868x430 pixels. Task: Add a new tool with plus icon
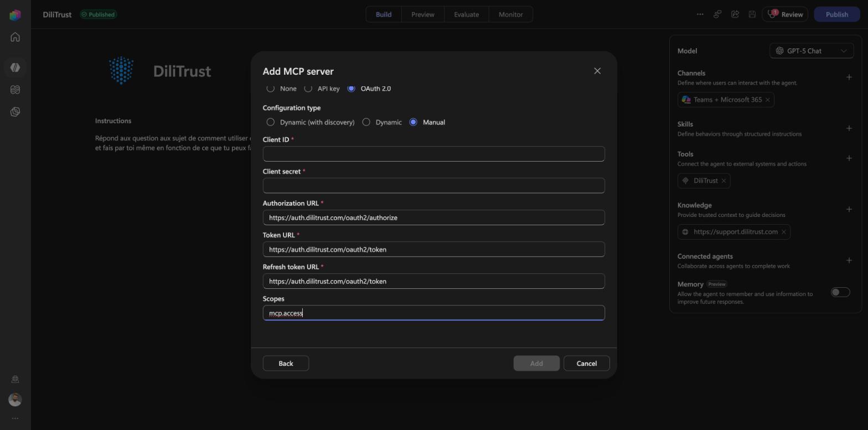click(849, 158)
